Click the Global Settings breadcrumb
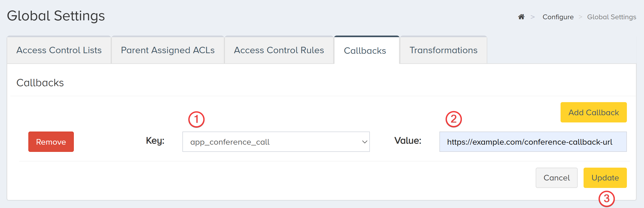The height and width of the screenshot is (208, 644). (612, 17)
